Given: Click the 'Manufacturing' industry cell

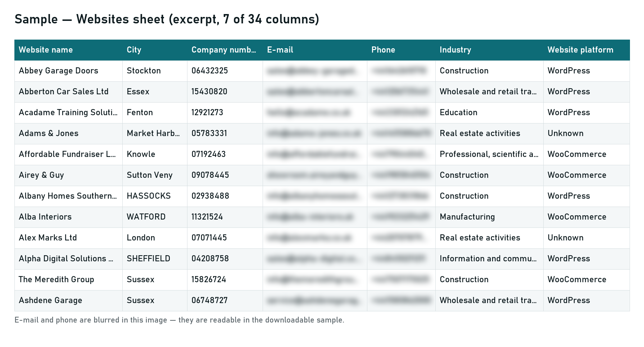Looking at the screenshot, I should tap(489, 217).
